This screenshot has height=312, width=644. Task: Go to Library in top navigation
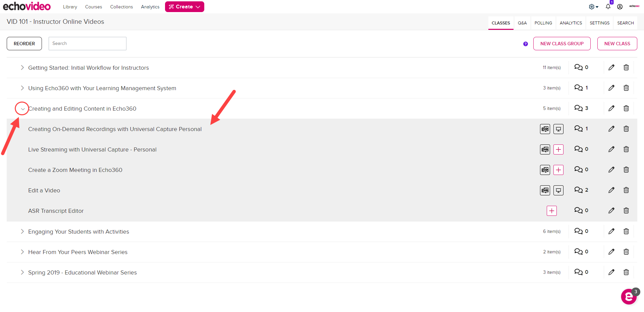[x=70, y=7]
